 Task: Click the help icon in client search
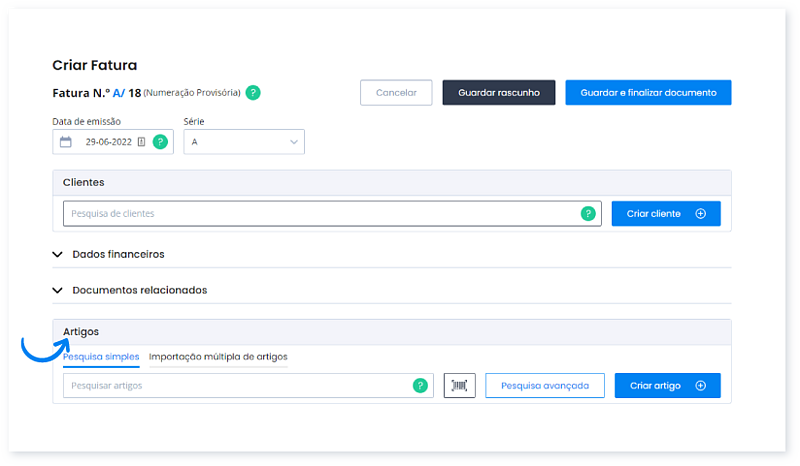tap(588, 214)
